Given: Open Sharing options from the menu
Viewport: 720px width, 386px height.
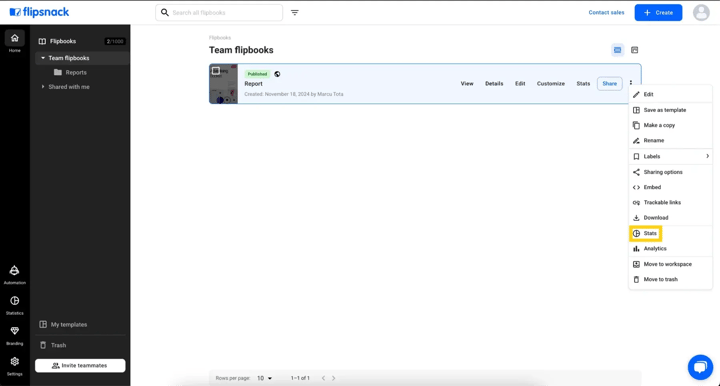Looking at the screenshot, I should coord(670,172).
